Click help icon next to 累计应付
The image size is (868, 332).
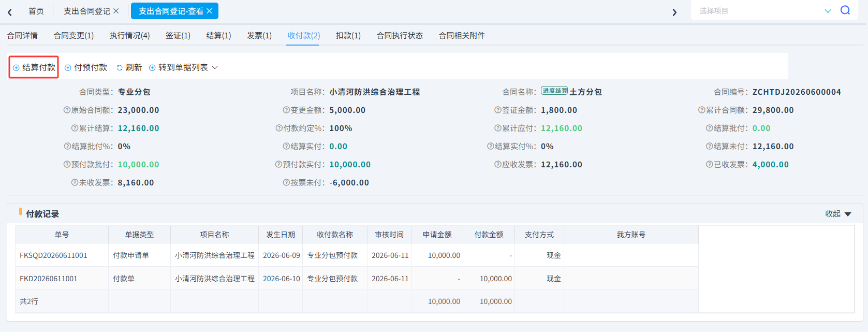tap(498, 128)
